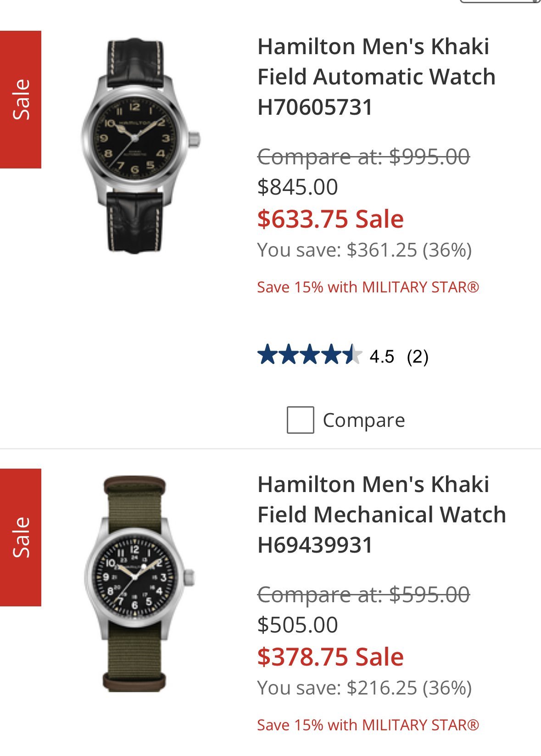
Task: Click the red Sale badge beside the Mechanical watch
Action: [x=21, y=538]
